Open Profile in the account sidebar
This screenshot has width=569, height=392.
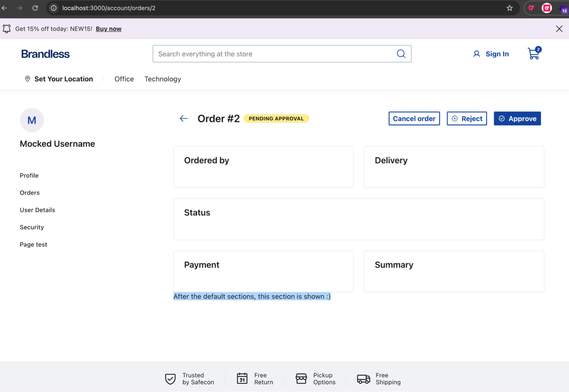tap(29, 176)
